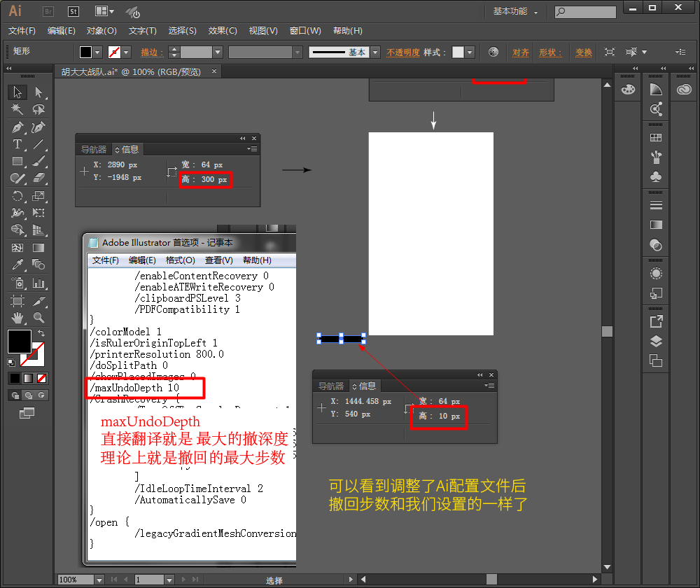This screenshot has height=588, width=700.
Task: Open the 编辑(E) menu
Action: point(61,31)
